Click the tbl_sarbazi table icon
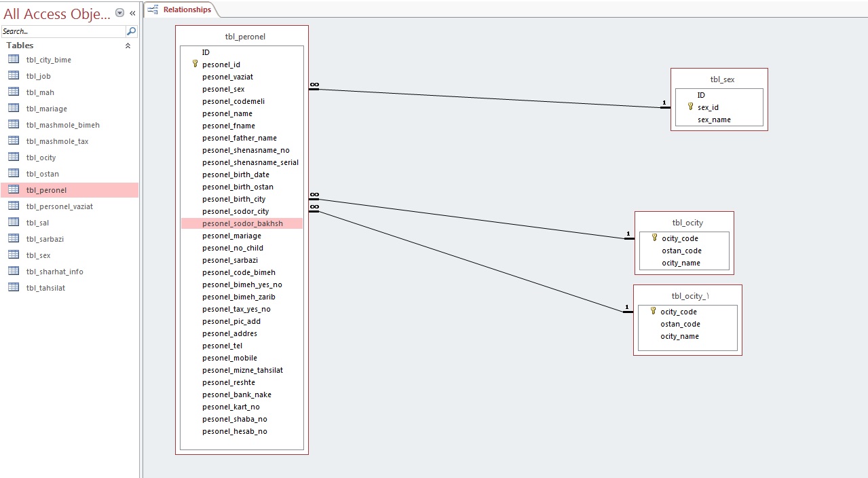 point(14,239)
